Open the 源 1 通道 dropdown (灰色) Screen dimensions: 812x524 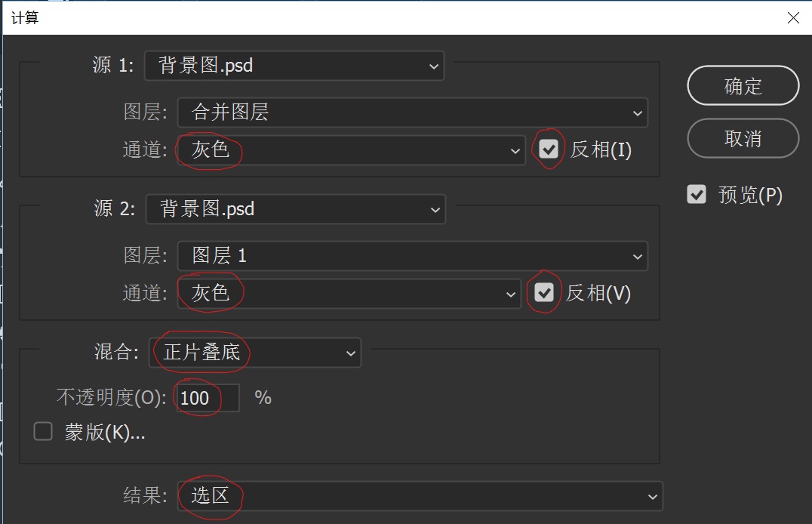point(351,150)
